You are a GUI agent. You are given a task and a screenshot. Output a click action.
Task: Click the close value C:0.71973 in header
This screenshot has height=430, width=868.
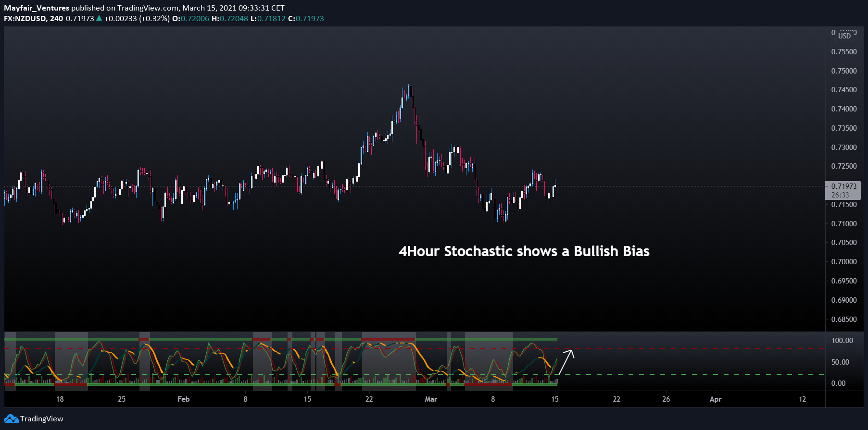tap(306, 19)
